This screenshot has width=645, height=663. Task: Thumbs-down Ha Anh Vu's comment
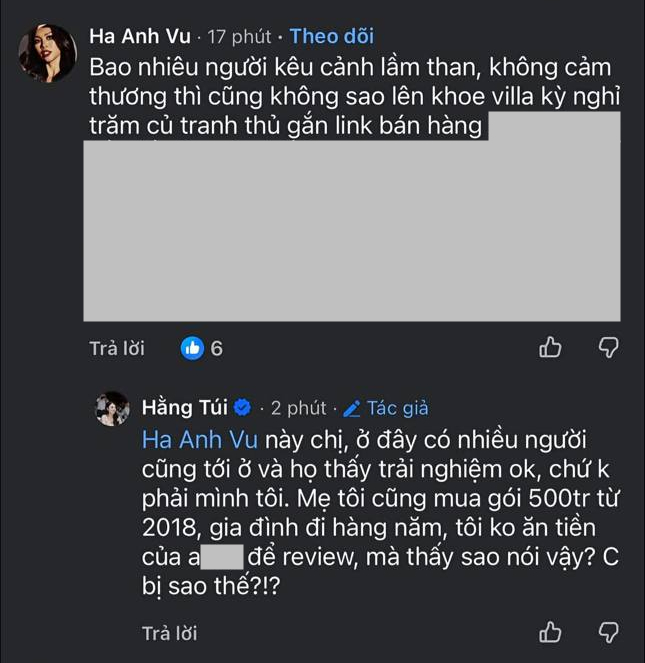pos(609,348)
